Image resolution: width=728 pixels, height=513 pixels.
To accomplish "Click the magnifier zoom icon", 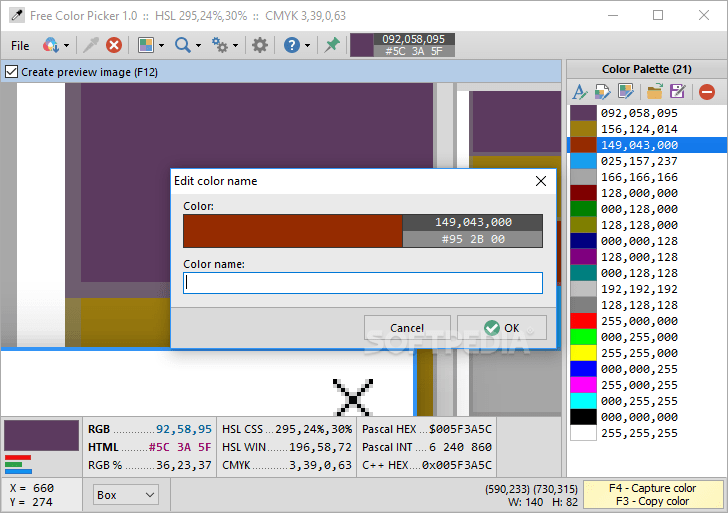I will pos(182,45).
